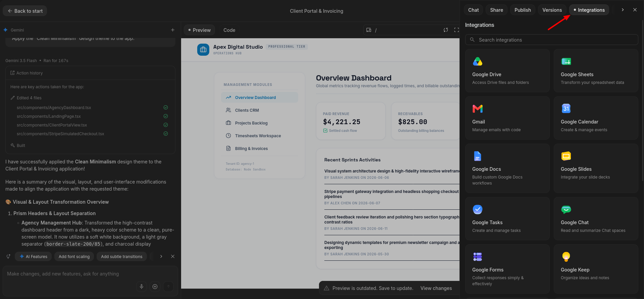Viewport: 644px width, 299px height.
Task: Click the Google Calendar integration icon
Action: (566, 109)
